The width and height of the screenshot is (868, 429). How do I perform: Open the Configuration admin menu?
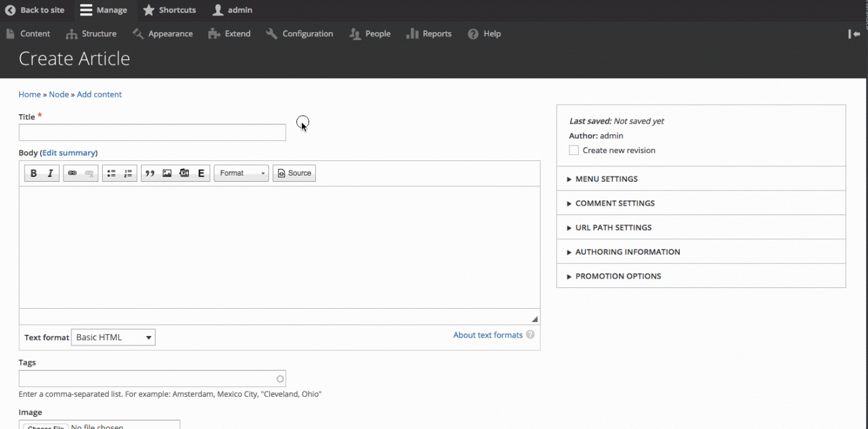pyautogui.click(x=300, y=33)
